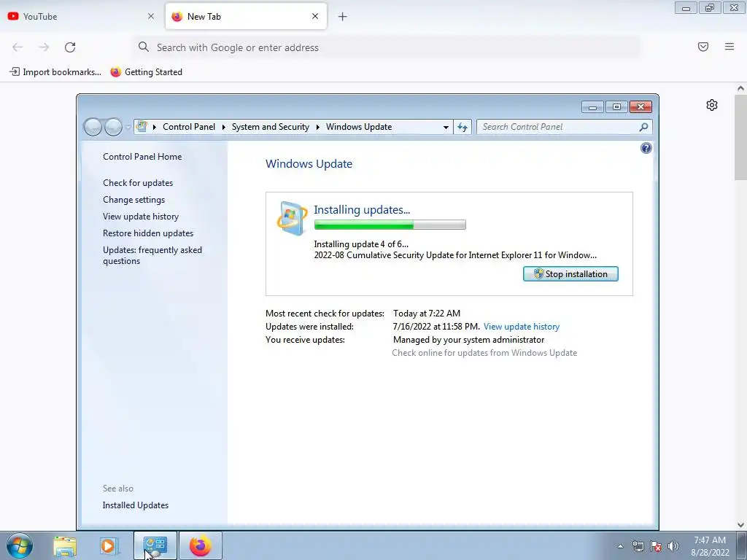Reload the current Firefox page
This screenshot has height=560, width=747.
point(70,47)
